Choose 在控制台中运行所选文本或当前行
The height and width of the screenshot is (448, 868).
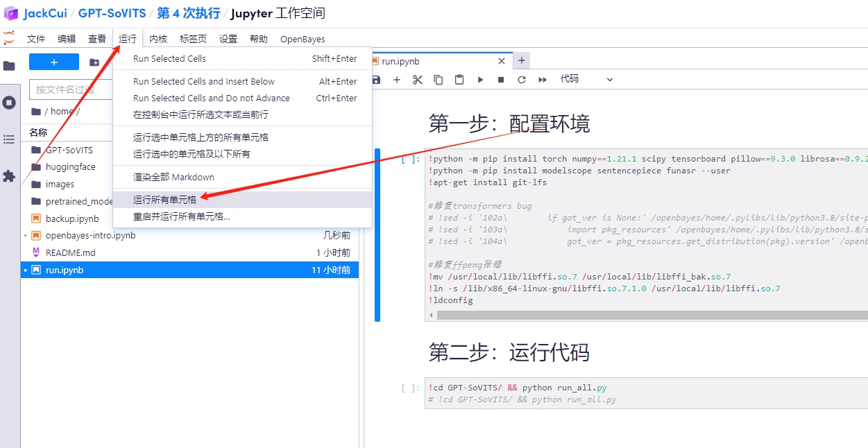point(243,114)
